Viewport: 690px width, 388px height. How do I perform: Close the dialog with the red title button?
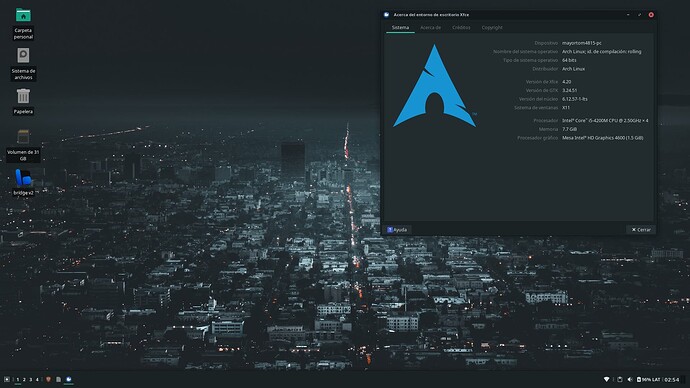[x=651, y=15]
